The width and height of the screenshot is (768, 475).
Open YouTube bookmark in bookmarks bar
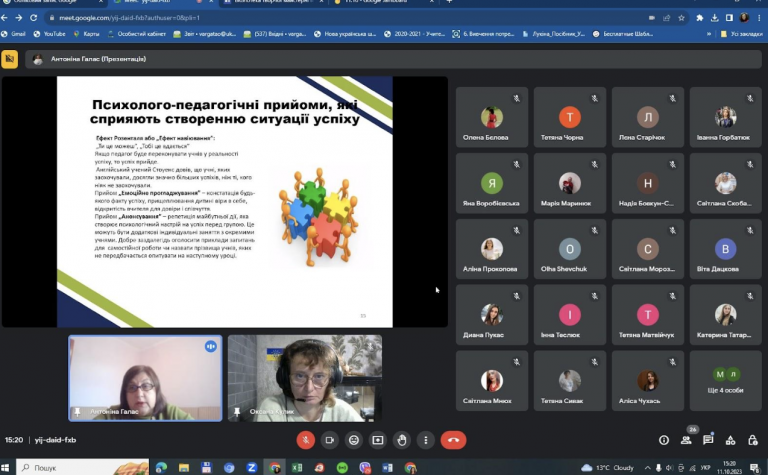tap(49, 34)
